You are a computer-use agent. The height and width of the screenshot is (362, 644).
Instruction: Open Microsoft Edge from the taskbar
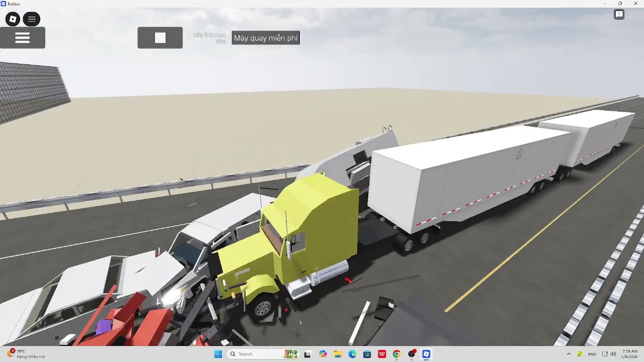(x=352, y=354)
